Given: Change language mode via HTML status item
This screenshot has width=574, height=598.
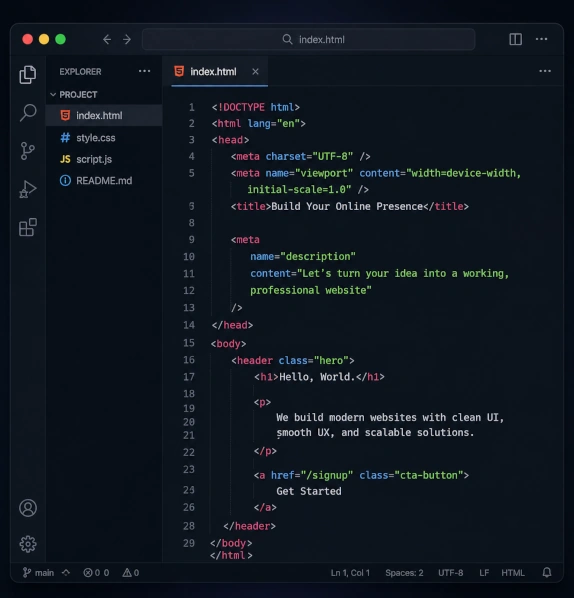Looking at the screenshot, I should click(513, 573).
